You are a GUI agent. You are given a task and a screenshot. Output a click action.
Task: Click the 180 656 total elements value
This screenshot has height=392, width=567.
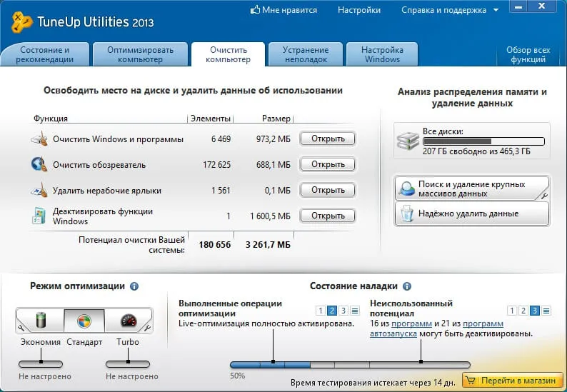pyautogui.click(x=215, y=245)
